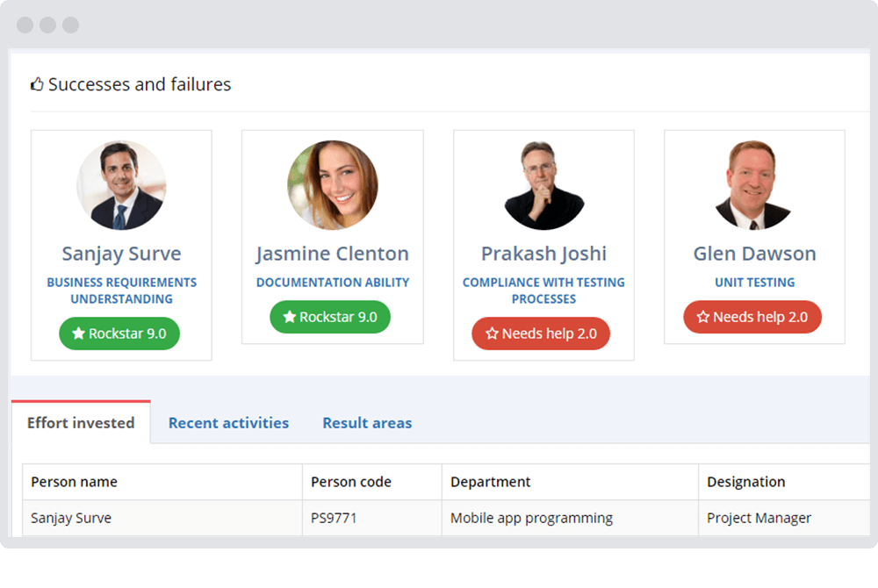
Task: Click the outlined star on Glen's Needs help badge
Action: click(702, 317)
